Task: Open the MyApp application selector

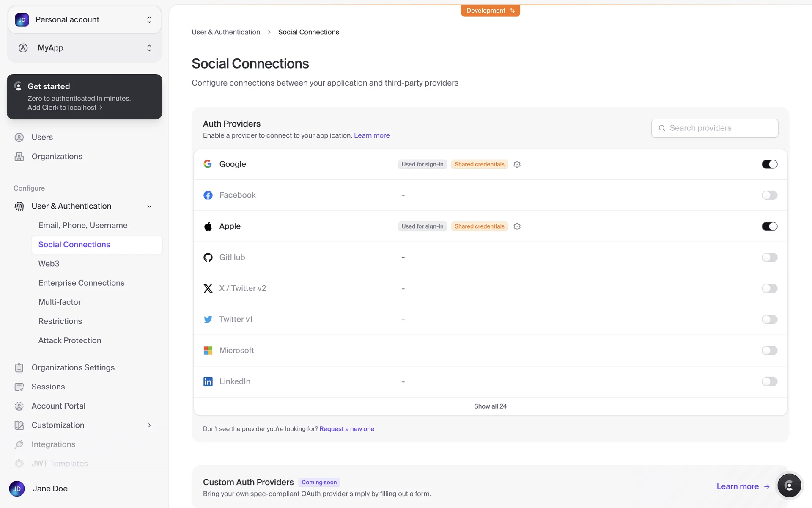Action: tap(85, 48)
